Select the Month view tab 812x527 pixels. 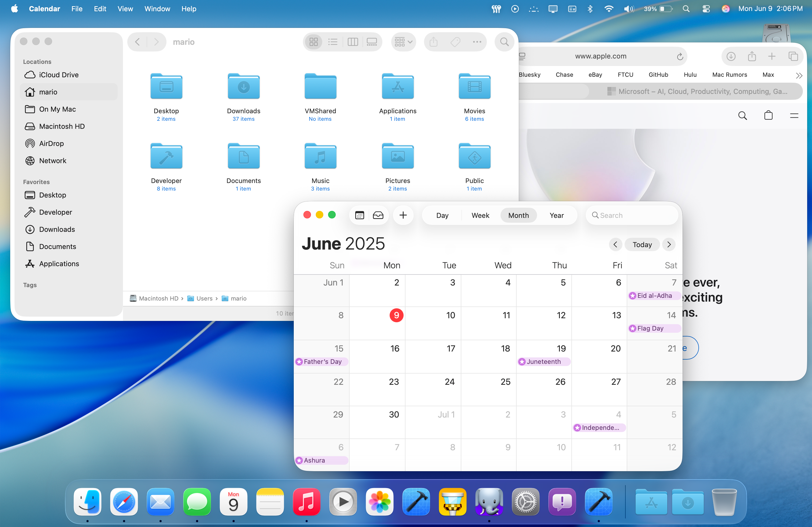(518, 215)
